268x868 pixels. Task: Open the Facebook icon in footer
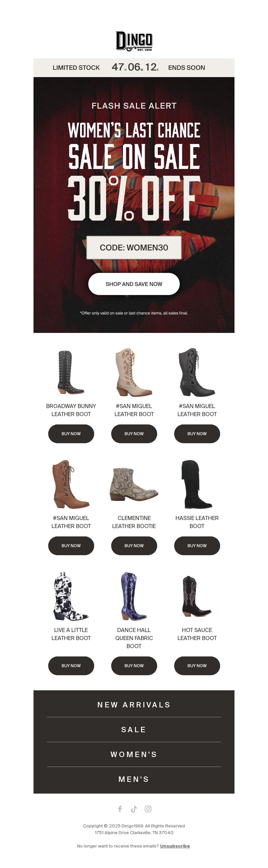tap(120, 809)
